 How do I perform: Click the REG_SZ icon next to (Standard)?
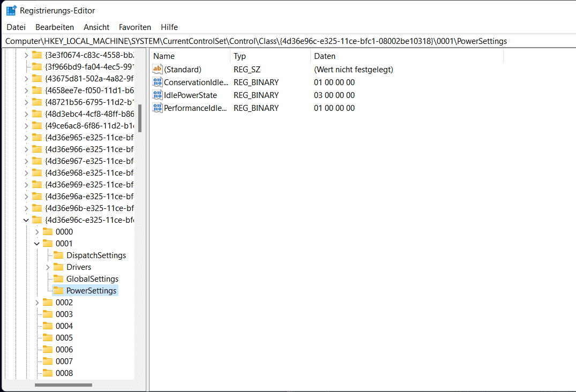pyautogui.click(x=158, y=69)
